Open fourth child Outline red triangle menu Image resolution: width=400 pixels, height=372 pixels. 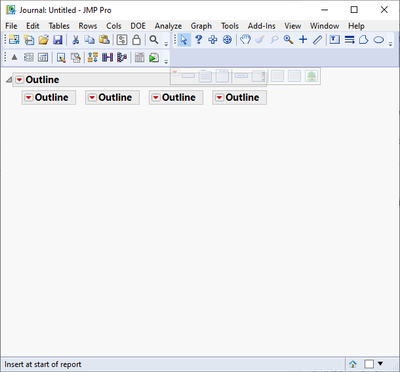pyautogui.click(x=219, y=98)
